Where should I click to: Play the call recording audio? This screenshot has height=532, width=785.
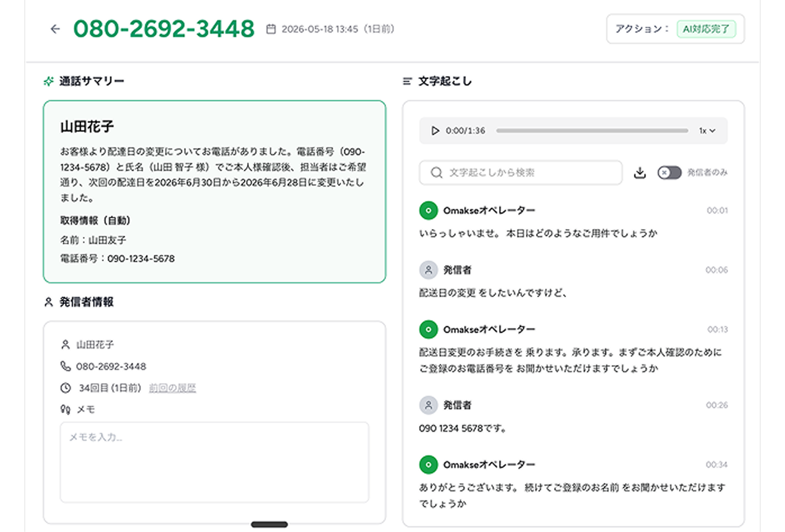point(435,131)
